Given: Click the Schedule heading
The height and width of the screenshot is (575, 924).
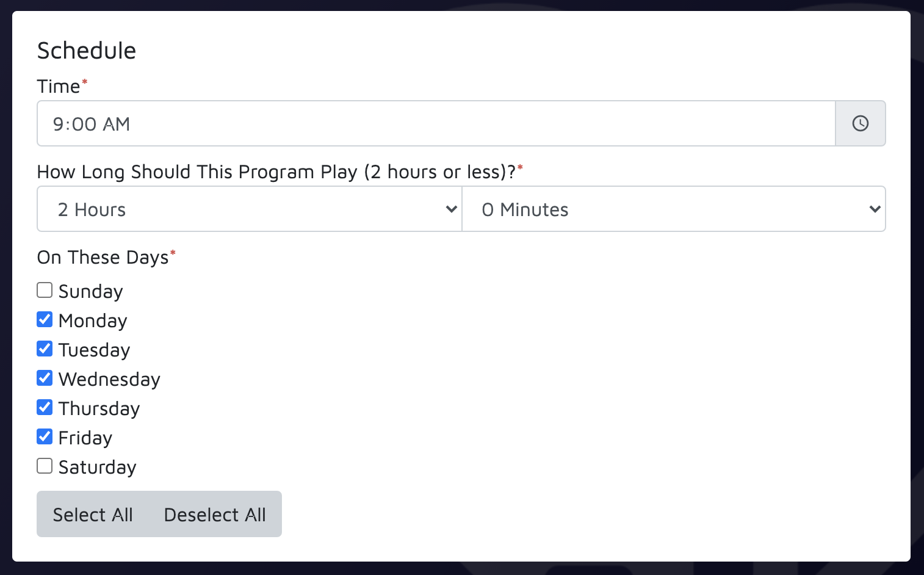Looking at the screenshot, I should click(87, 51).
